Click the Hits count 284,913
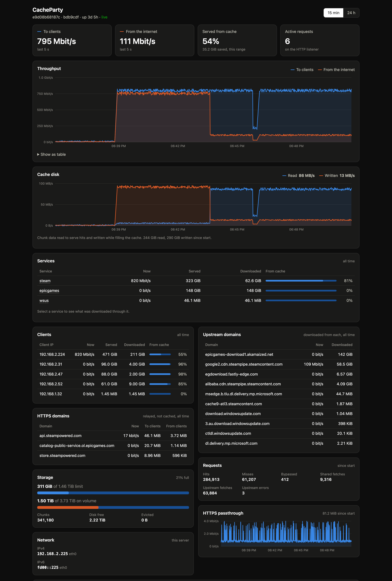 [211, 479]
